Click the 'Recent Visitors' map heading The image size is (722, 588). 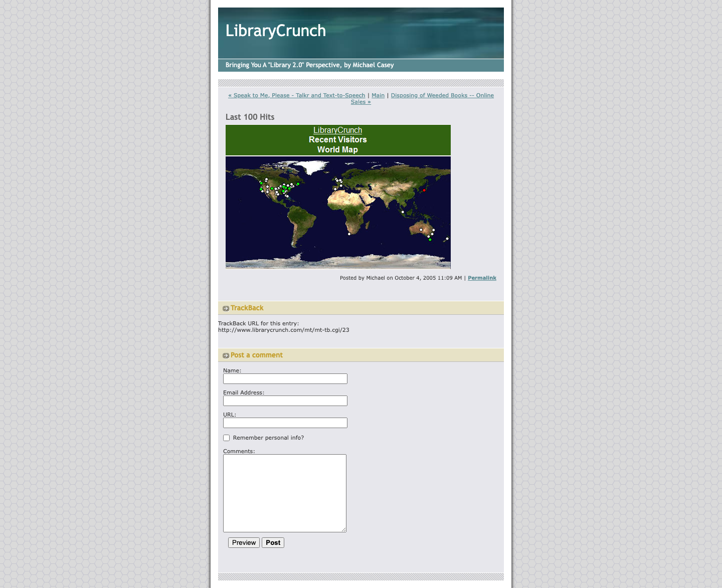338,140
